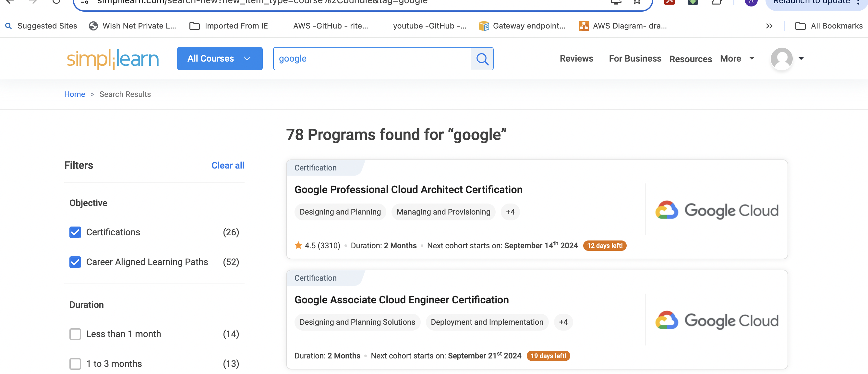Open Reviews page
The width and height of the screenshot is (868, 374).
click(576, 59)
